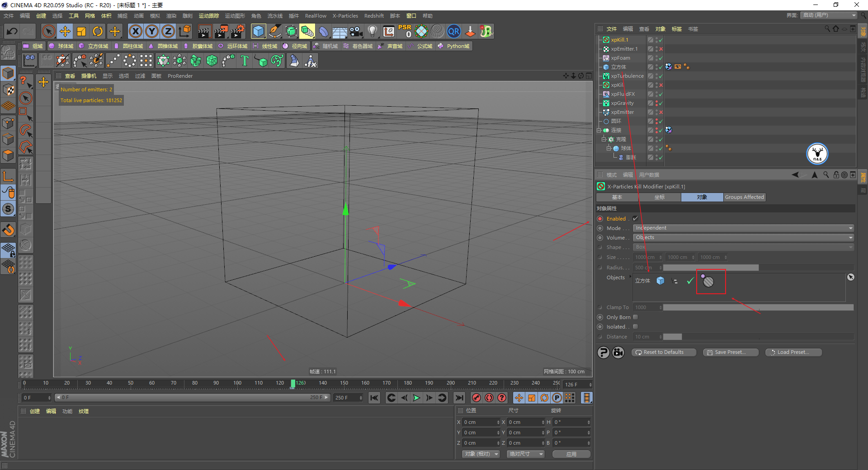The width and height of the screenshot is (868, 470).
Task: Select the Rotate tool icon
Action: 98,31
